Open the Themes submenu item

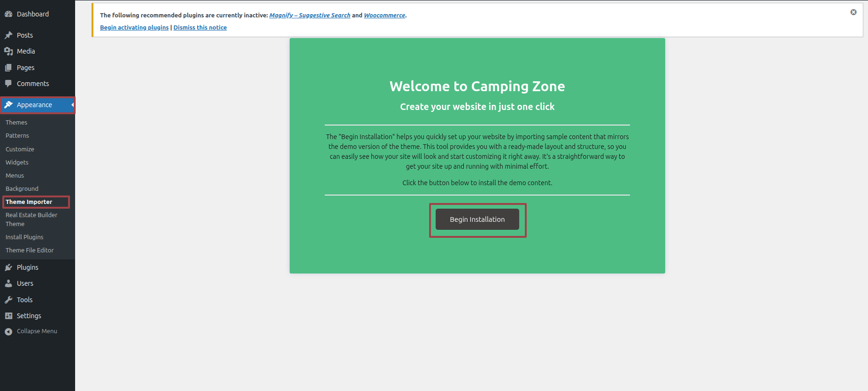(16, 123)
